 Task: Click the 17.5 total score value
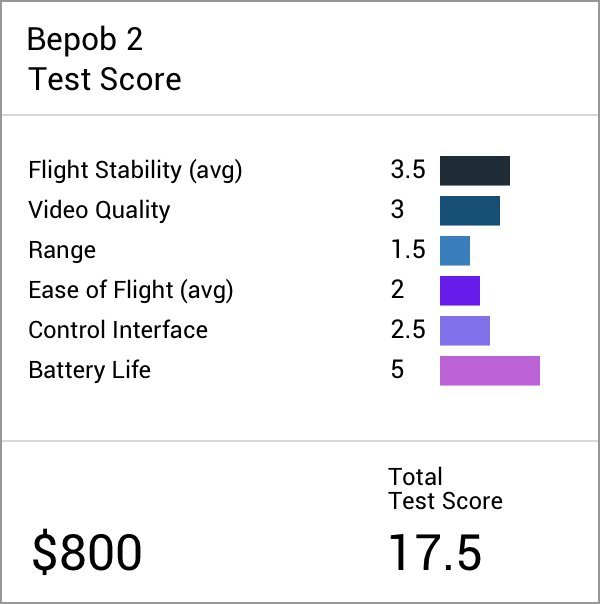(435, 553)
